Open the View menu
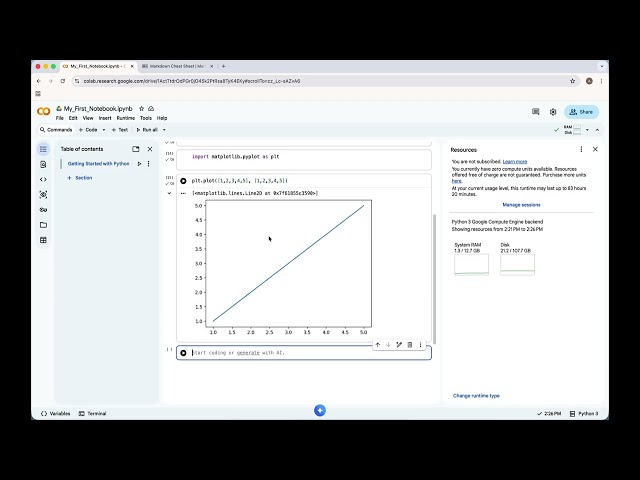Viewport: 640px width, 480px height. click(x=88, y=118)
